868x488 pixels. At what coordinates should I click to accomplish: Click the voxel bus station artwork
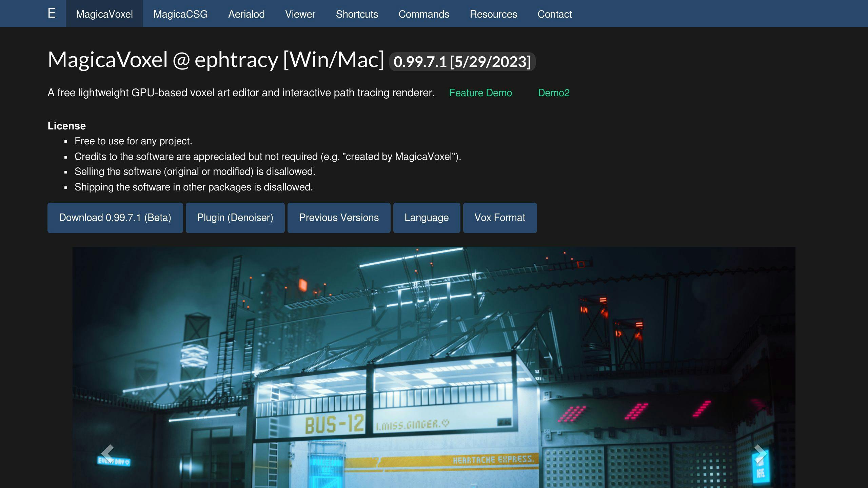(434, 367)
